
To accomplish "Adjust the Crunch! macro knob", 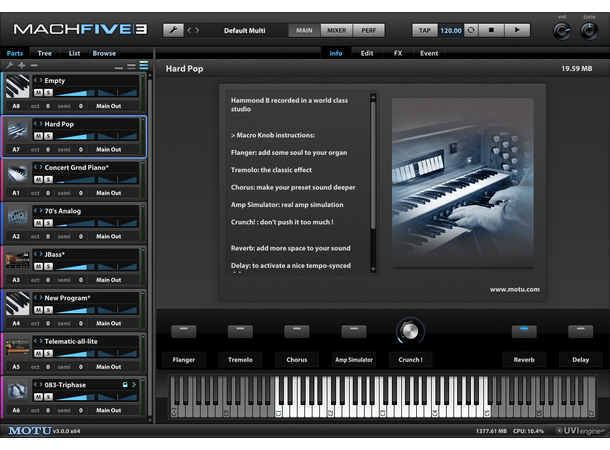I will click(410, 331).
